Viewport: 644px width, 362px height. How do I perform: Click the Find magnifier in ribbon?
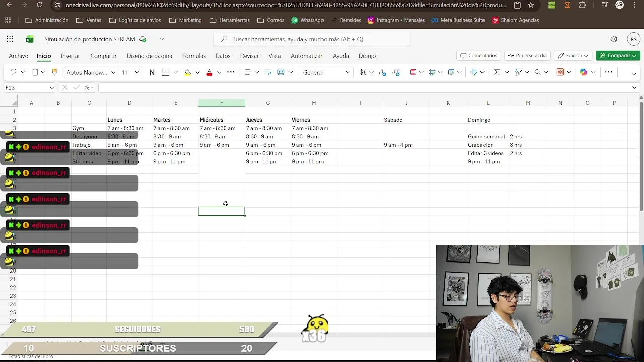point(538,72)
